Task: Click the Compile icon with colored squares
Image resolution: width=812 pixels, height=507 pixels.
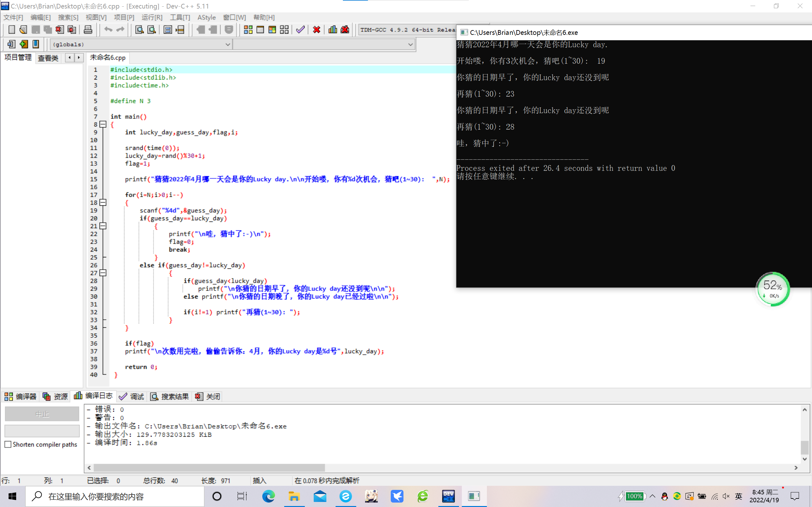Action: coord(248,30)
